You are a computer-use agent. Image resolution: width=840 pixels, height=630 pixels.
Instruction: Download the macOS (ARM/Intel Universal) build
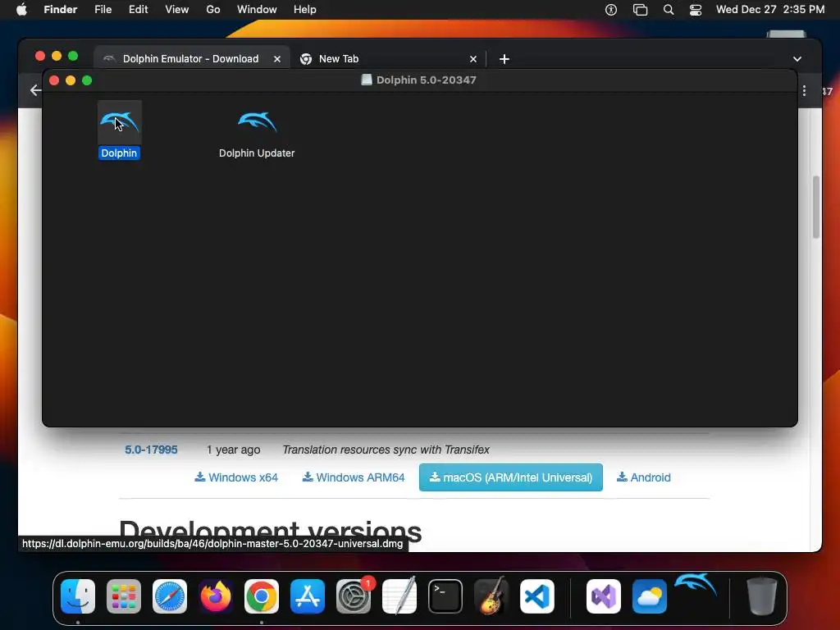(x=511, y=477)
